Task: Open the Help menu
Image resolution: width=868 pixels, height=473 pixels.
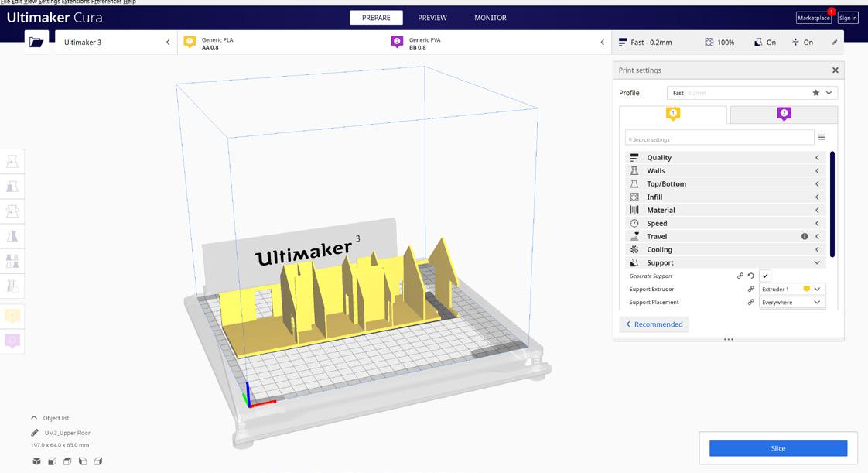Action: pos(129,2)
